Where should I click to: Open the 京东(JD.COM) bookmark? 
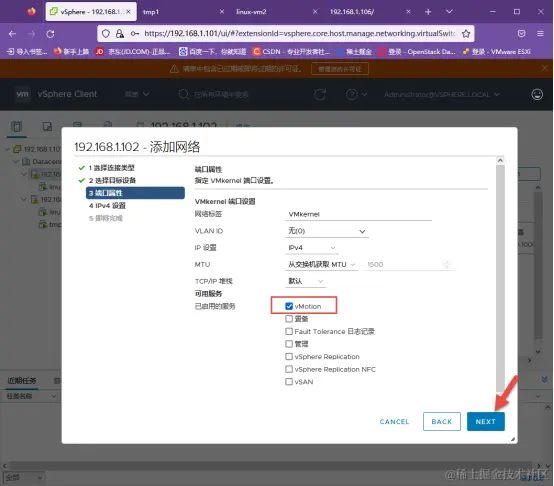pos(133,52)
